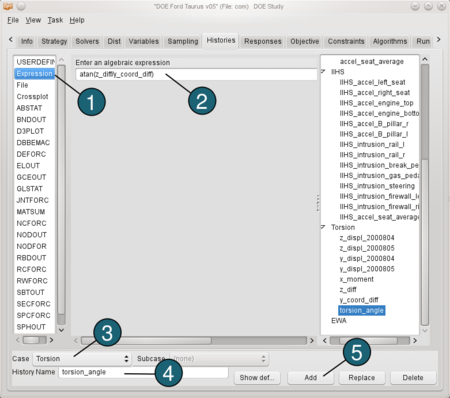
Task: Click the history tree scroll-up arrow
Action: pos(425,59)
